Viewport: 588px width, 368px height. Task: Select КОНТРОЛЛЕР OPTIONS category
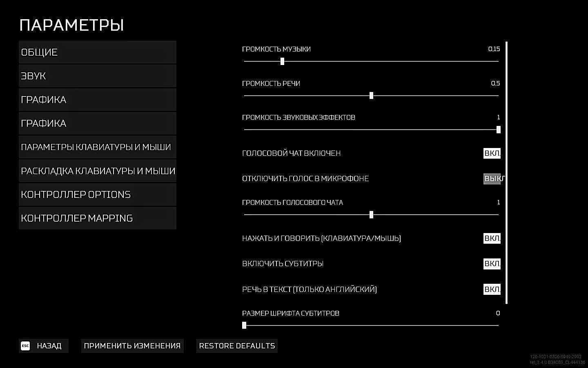pos(97,195)
